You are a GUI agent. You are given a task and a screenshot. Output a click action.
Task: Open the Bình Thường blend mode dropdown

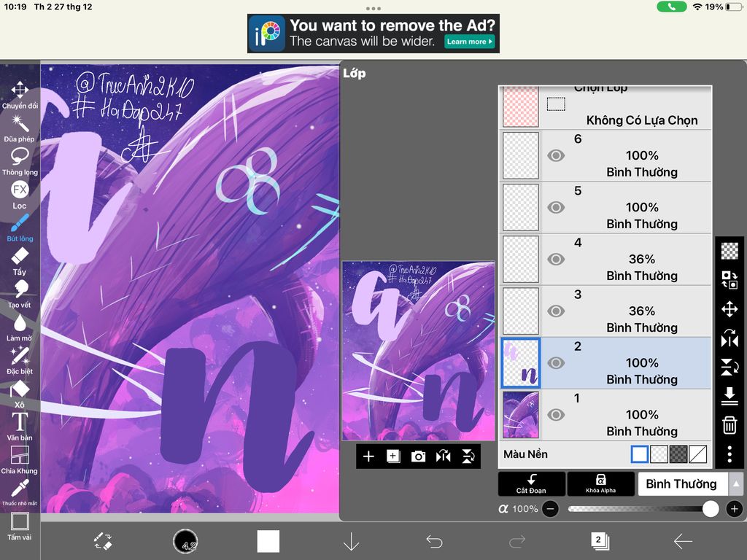coord(683,484)
